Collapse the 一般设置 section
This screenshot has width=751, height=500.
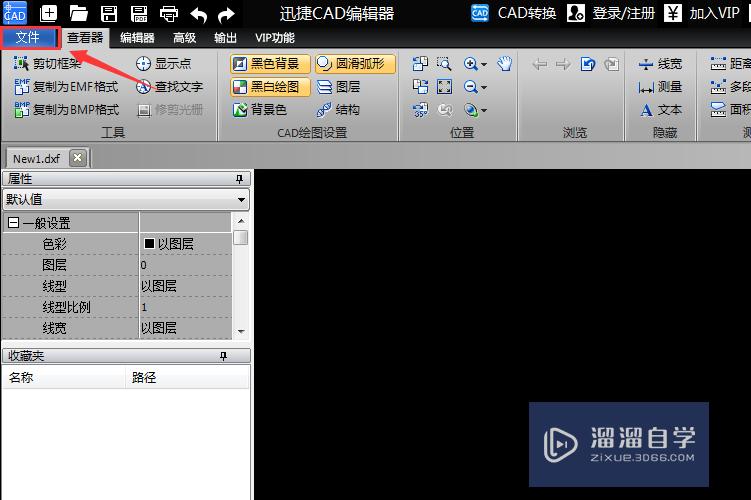[x=13, y=223]
